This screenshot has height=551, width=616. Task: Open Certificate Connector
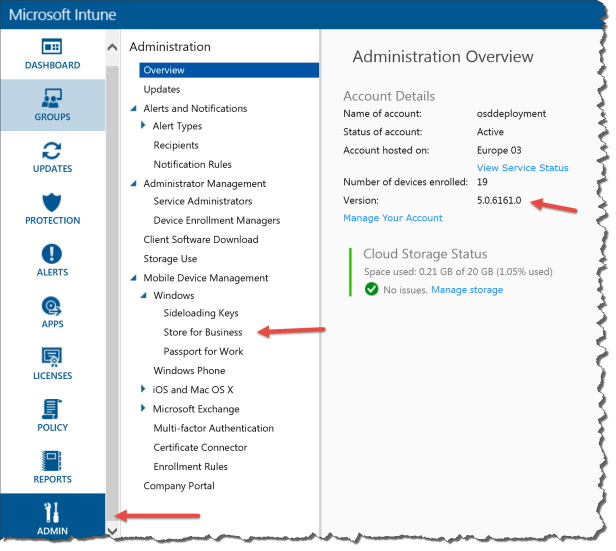200,447
